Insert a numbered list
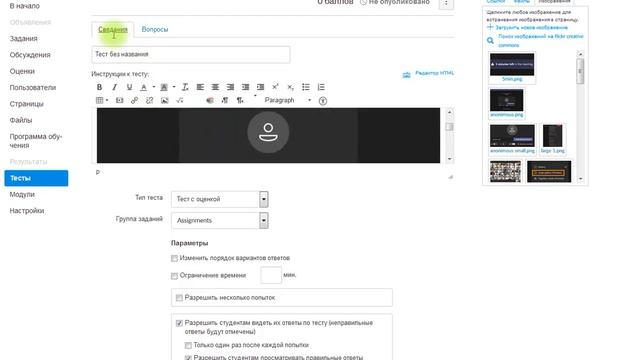Image resolution: width=640 pixels, height=360 pixels. click(321, 87)
